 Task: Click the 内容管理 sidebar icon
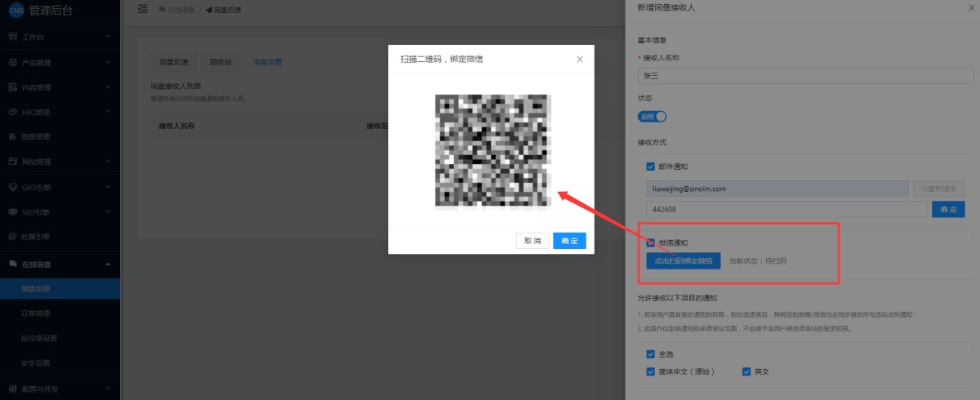coord(13,87)
